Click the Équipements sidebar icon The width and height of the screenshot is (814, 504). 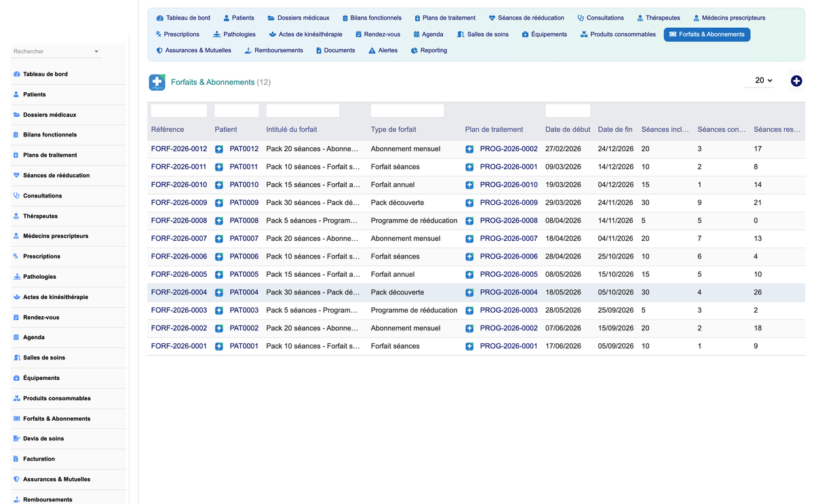16,378
